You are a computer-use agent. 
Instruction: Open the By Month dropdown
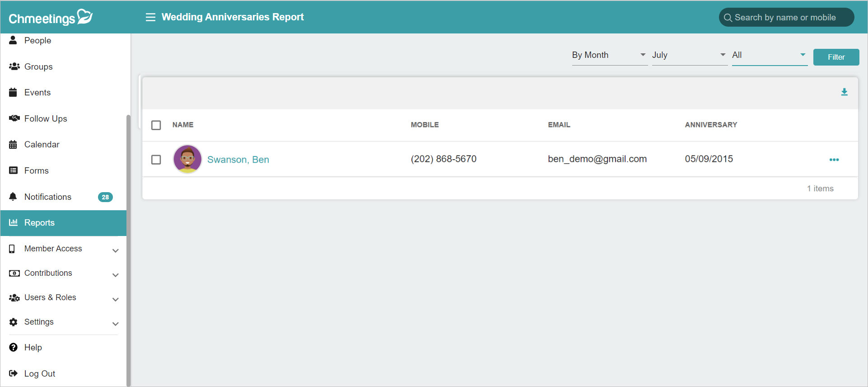click(610, 55)
